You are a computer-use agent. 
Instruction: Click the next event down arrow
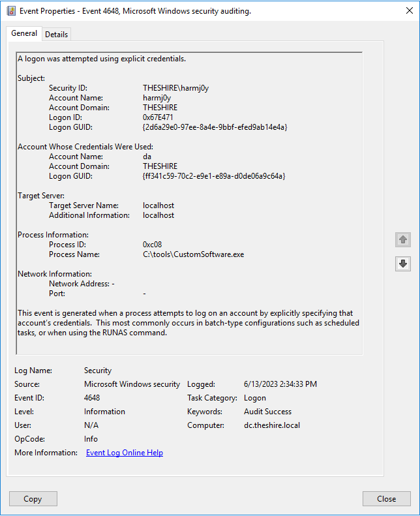[403, 264]
